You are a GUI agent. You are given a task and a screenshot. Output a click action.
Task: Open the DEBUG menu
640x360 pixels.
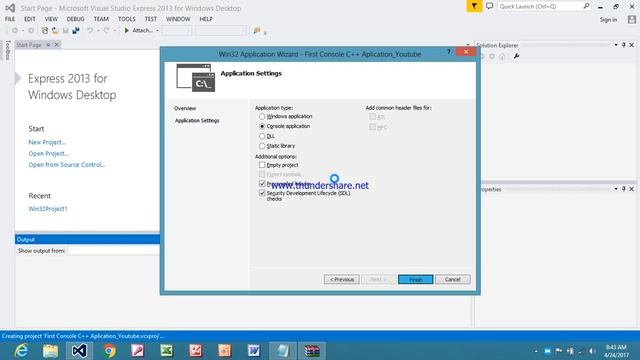click(x=75, y=19)
